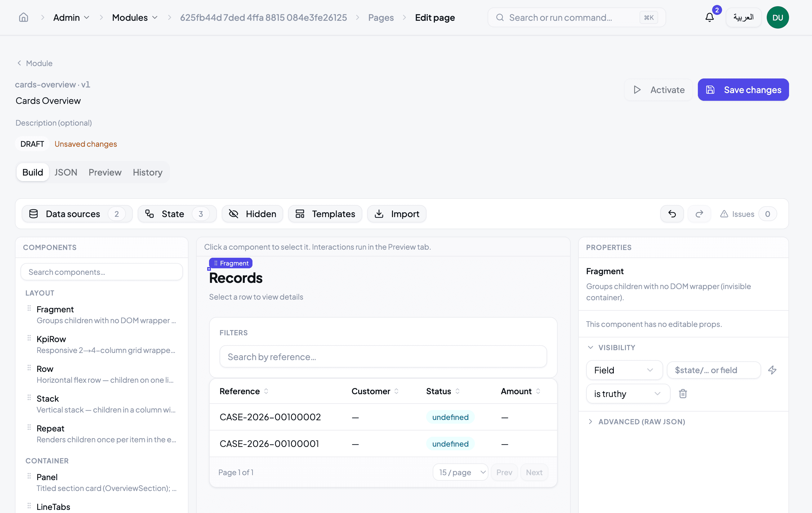The height and width of the screenshot is (513, 812).
Task: Open the Admin breadcrumb dropdown
Action: click(71, 17)
